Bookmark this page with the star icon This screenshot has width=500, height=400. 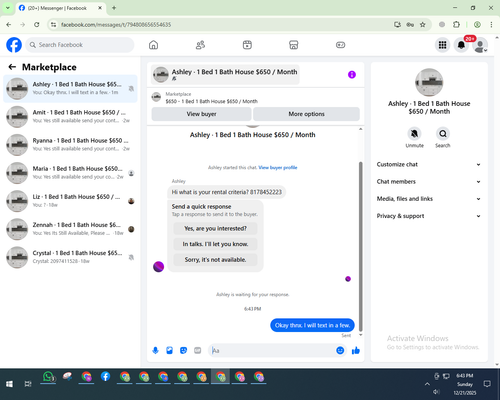[423, 25]
